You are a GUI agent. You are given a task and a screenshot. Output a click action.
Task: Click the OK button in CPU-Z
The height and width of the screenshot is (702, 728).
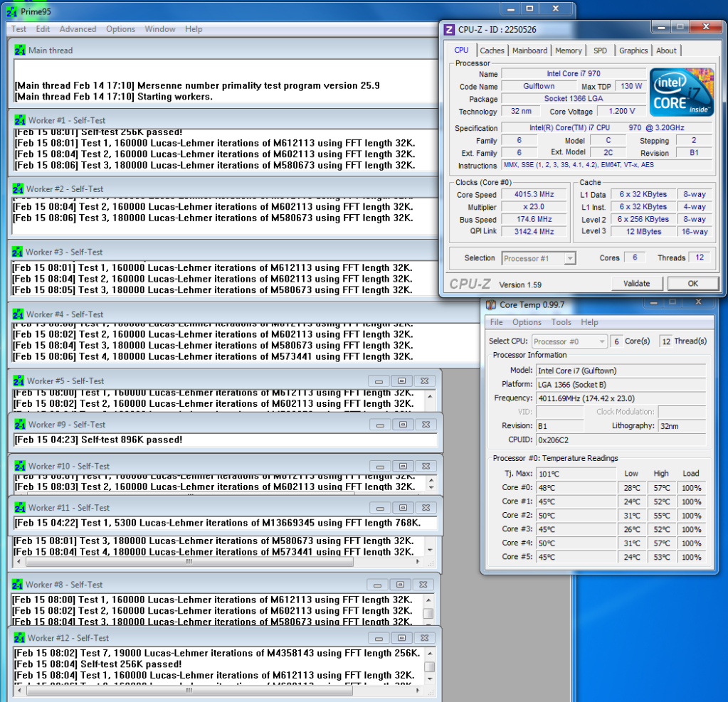(692, 284)
